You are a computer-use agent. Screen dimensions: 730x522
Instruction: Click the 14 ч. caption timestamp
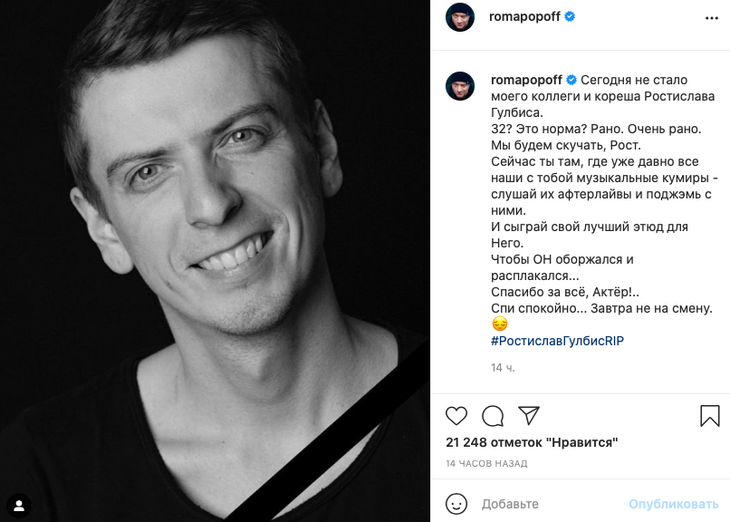[x=503, y=368]
